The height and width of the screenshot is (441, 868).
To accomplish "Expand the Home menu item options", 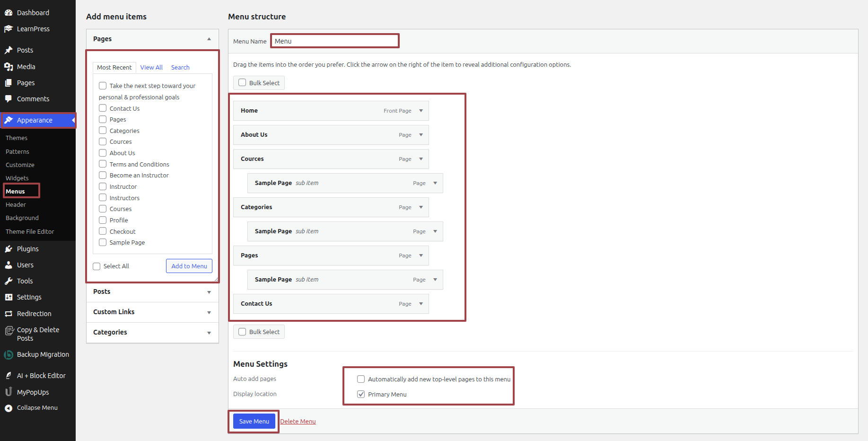I will pyautogui.click(x=421, y=111).
